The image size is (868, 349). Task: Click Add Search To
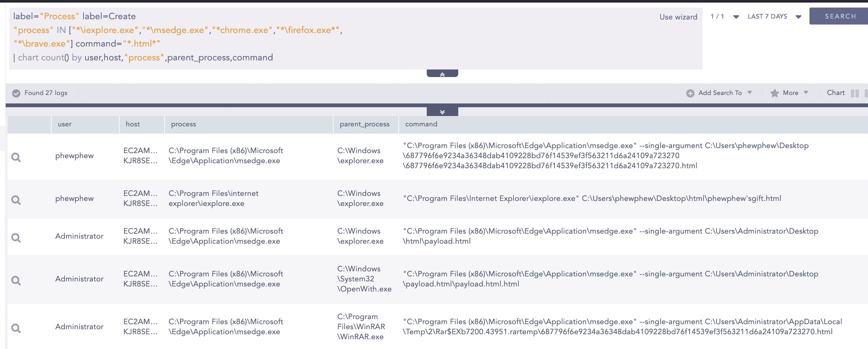[720, 92]
